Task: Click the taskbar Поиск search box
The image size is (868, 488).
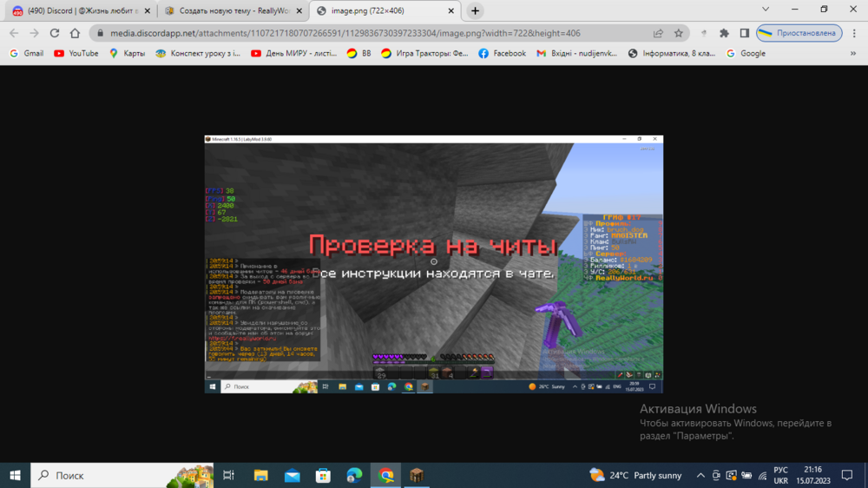Action: pyautogui.click(x=122, y=475)
